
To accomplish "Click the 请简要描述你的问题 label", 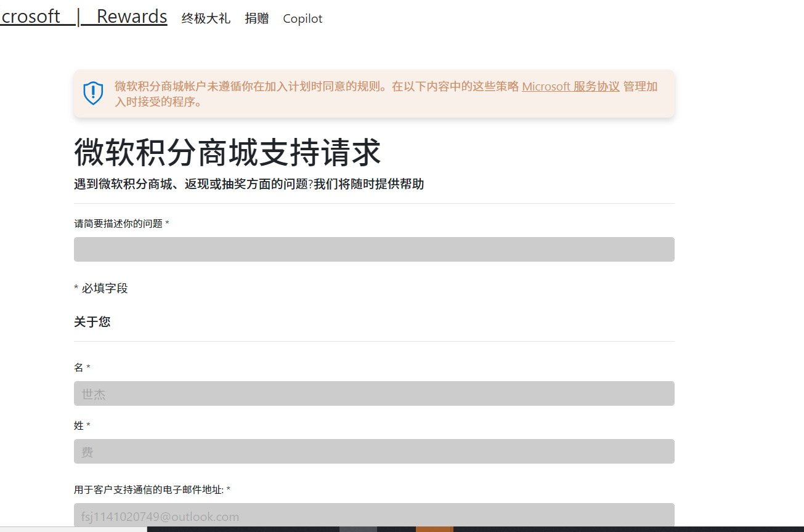I will (121, 224).
